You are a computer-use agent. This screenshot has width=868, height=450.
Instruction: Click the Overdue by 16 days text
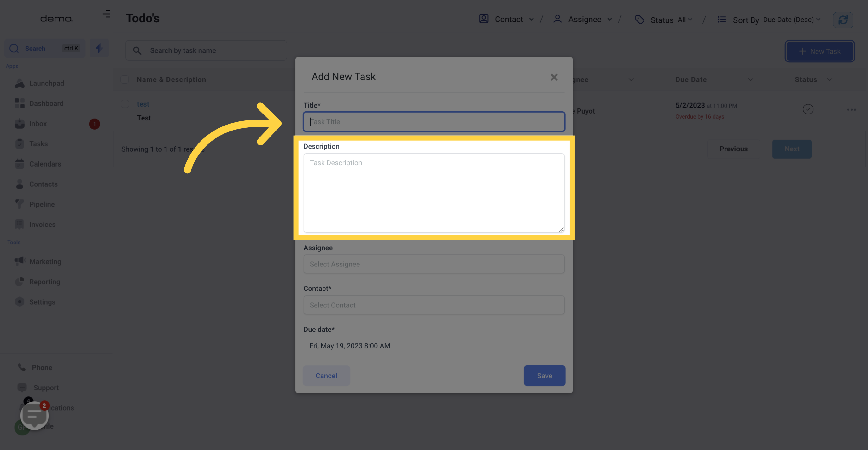tap(699, 117)
